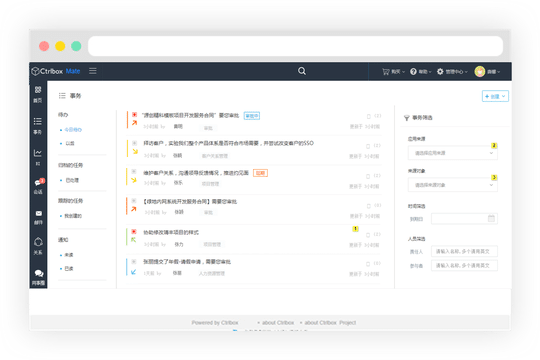Click the help question-mark icon

(413, 71)
